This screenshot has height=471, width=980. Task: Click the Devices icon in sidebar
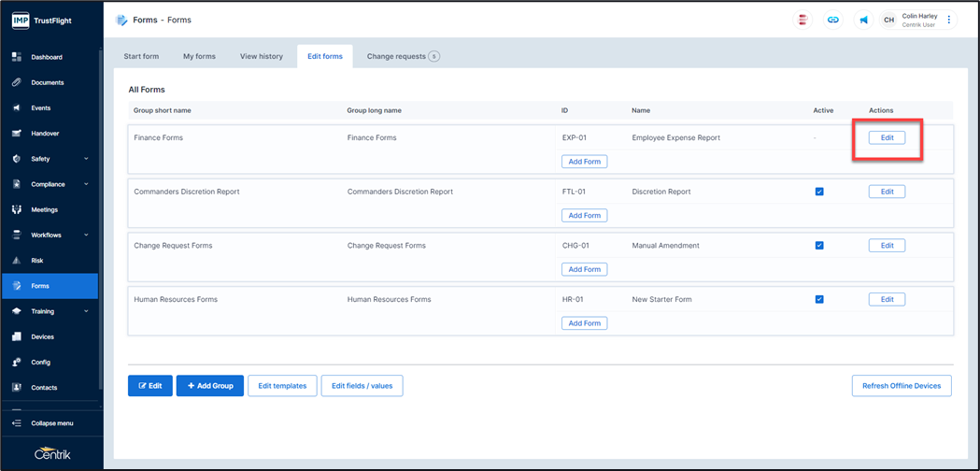(x=16, y=336)
